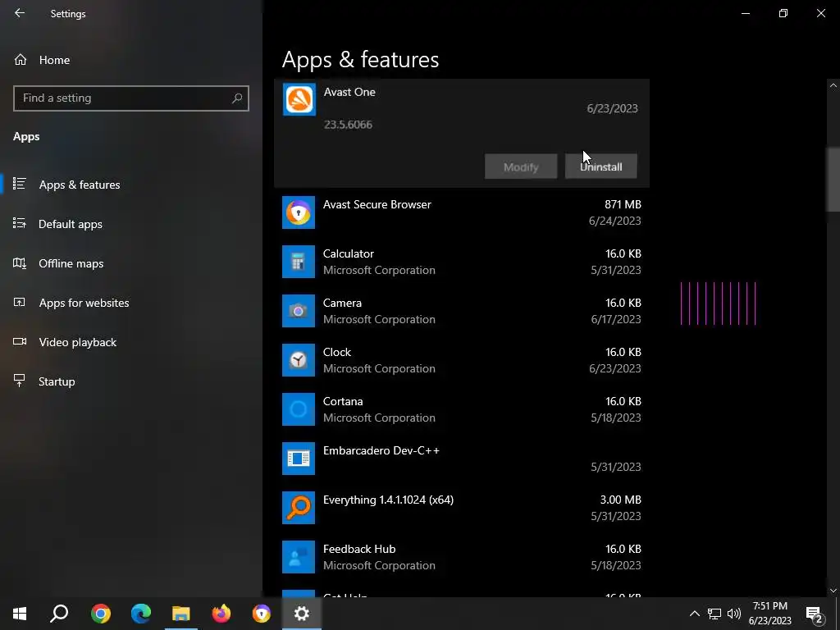Open the volume control in system tray
This screenshot has height=630, width=840.
[734, 614]
